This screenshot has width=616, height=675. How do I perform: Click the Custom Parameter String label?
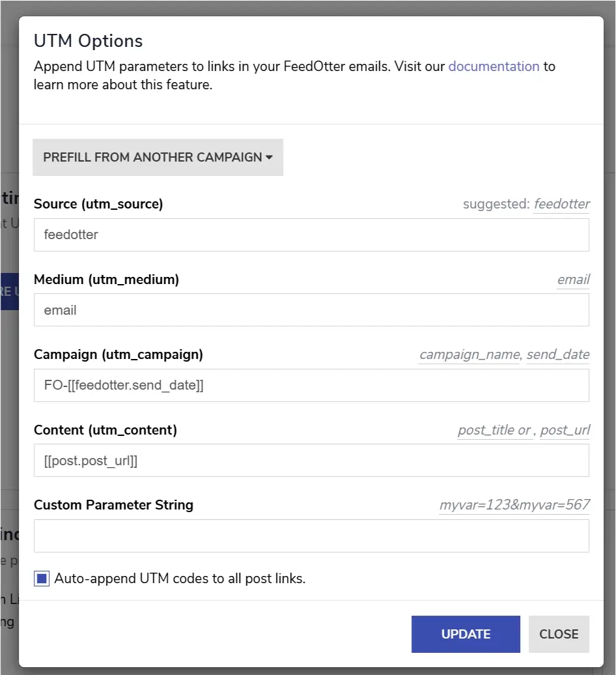[x=113, y=505]
